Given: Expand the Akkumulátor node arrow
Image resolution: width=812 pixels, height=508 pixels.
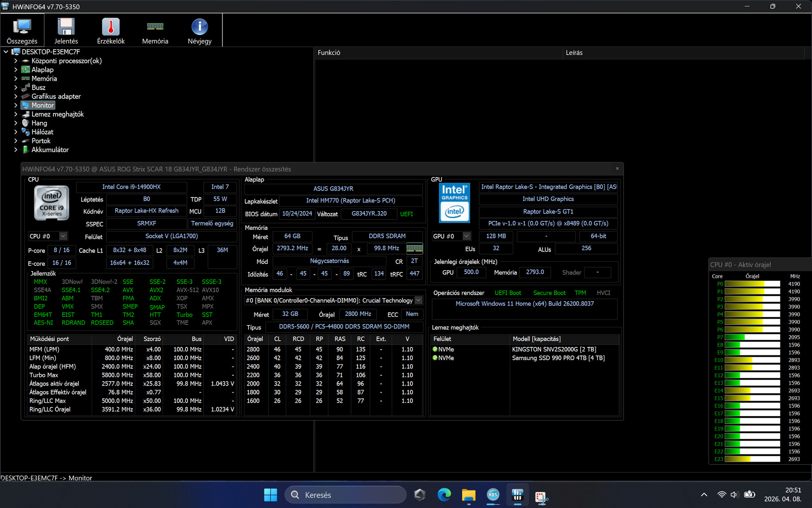Looking at the screenshot, I should click(x=16, y=150).
